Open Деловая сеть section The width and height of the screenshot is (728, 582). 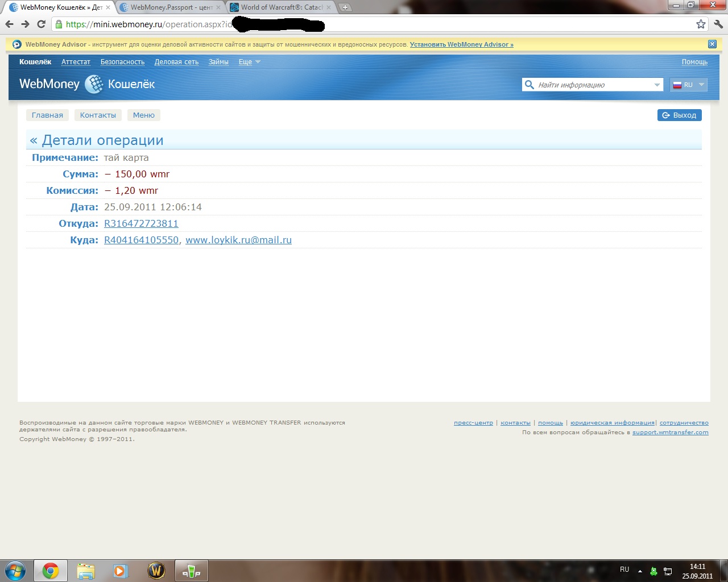tap(177, 62)
